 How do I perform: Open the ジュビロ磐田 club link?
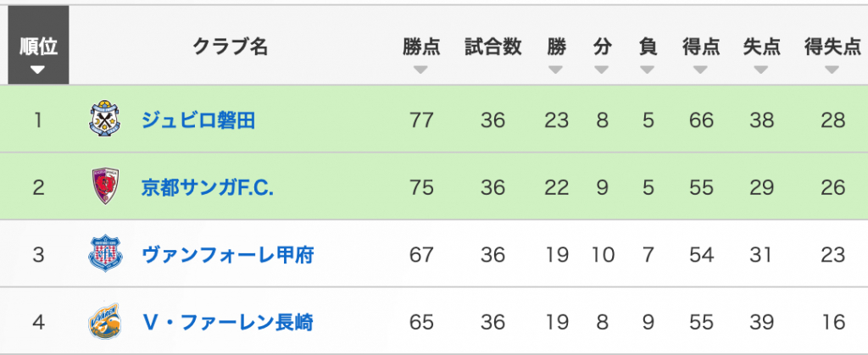pos(198,120)
